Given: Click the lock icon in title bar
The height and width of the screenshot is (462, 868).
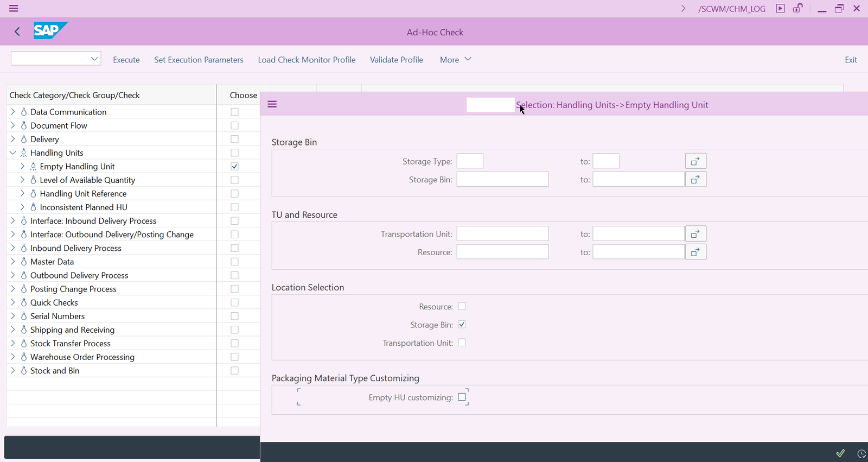Looking at the screenshot, I should pos(797,9).
